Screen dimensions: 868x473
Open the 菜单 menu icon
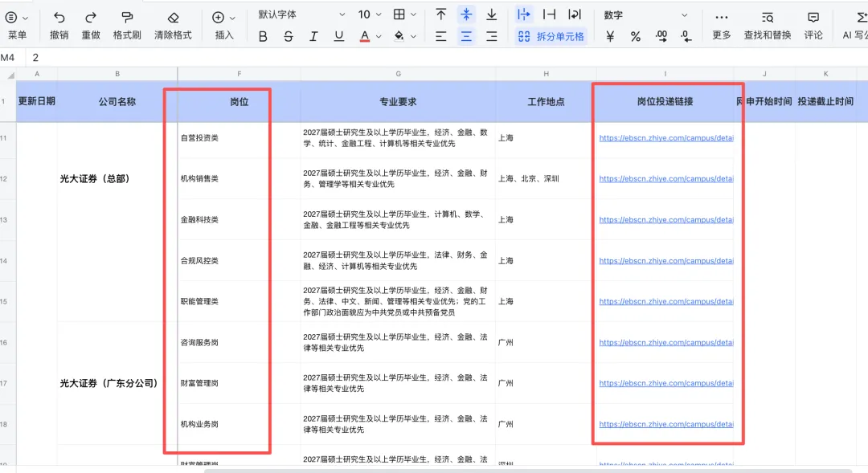click(x=10, y=18)
